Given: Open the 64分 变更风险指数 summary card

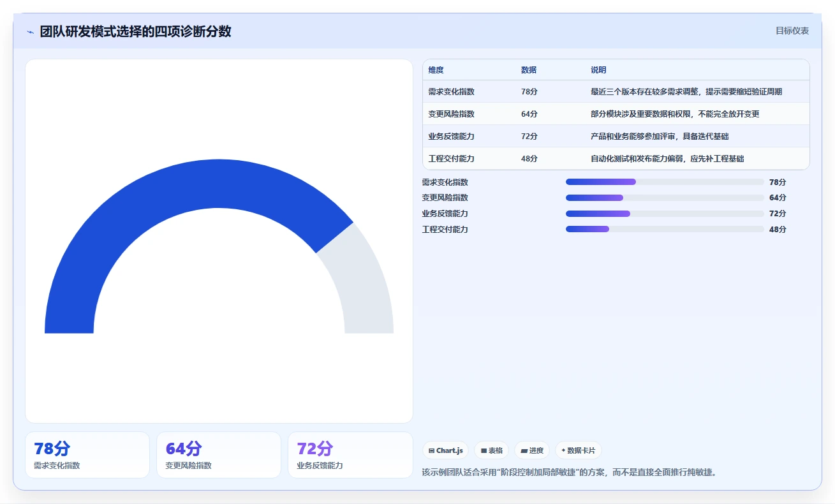Looking at the screenshot, I should [219, 455].
